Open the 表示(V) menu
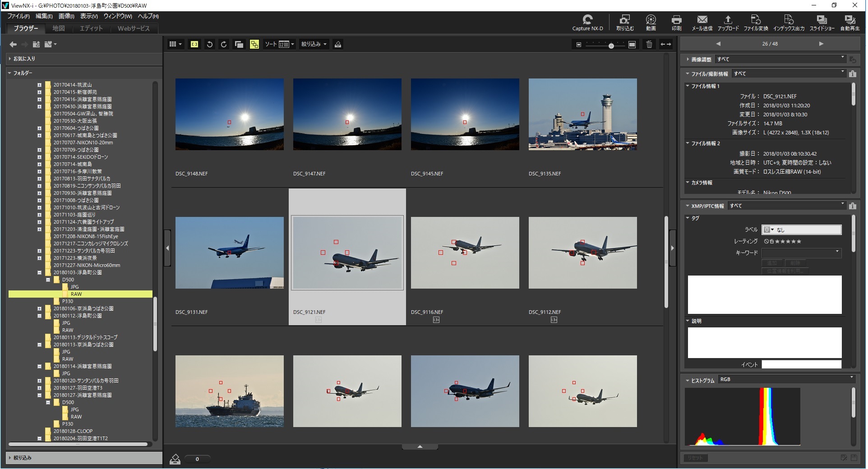The width and height of the screenshot is (868, 469). 88,16
